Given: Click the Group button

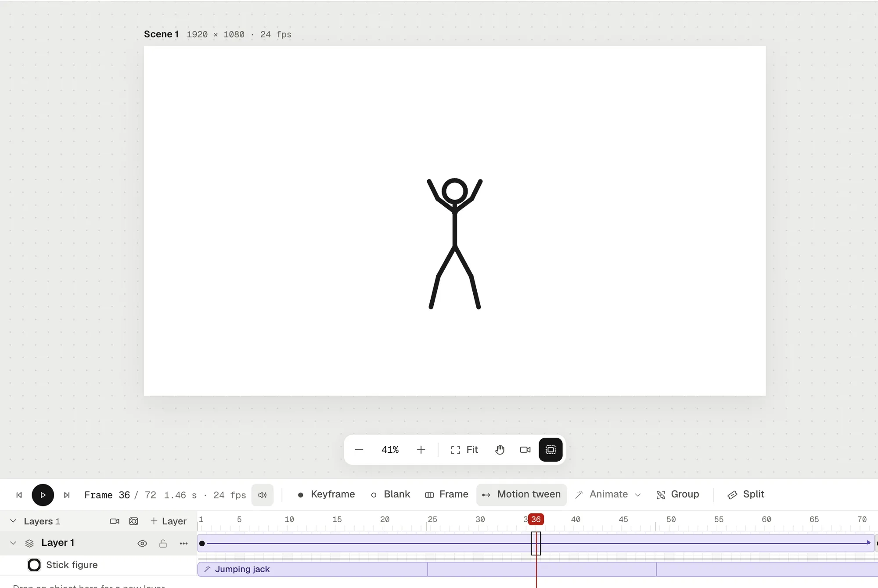Looking at the screenshot, I should coord(678,495).
